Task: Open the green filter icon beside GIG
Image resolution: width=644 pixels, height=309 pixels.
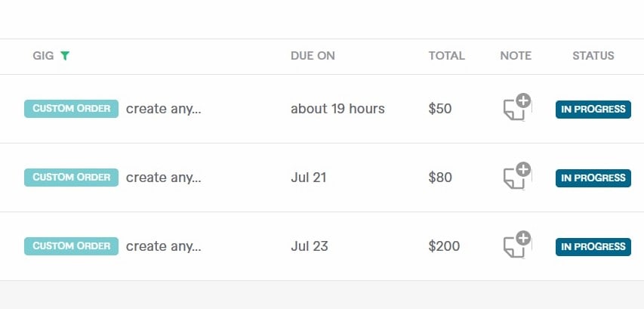Action: (65, 55)
